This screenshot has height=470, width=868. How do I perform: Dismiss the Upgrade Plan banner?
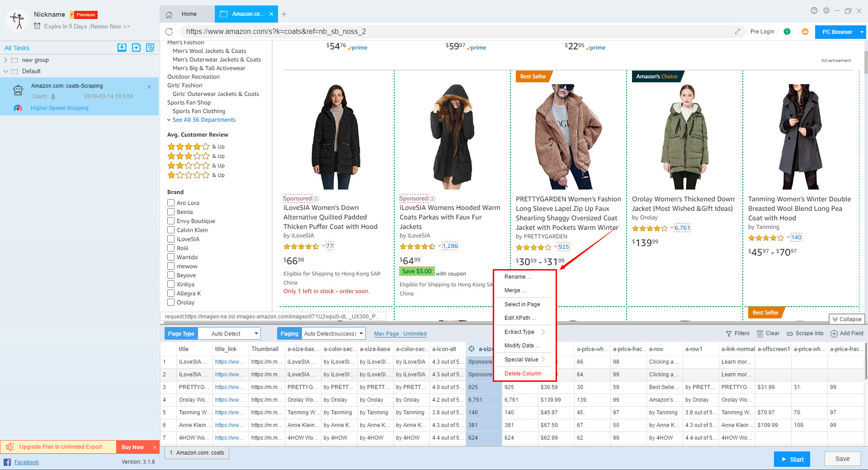coord(155,447)
